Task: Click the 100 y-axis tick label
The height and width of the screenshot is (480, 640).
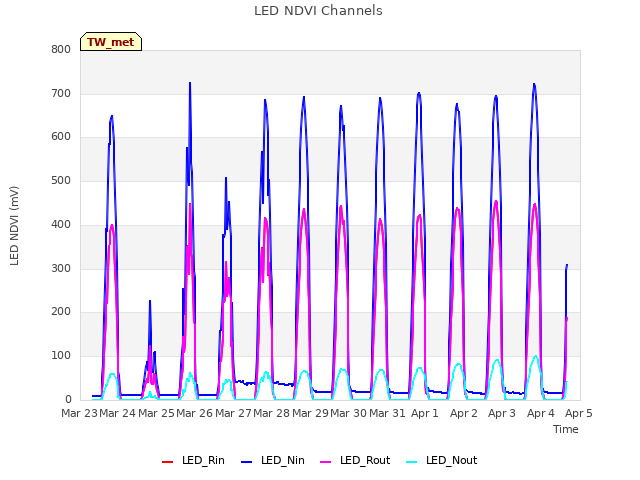Action: [x=61, y=356]
